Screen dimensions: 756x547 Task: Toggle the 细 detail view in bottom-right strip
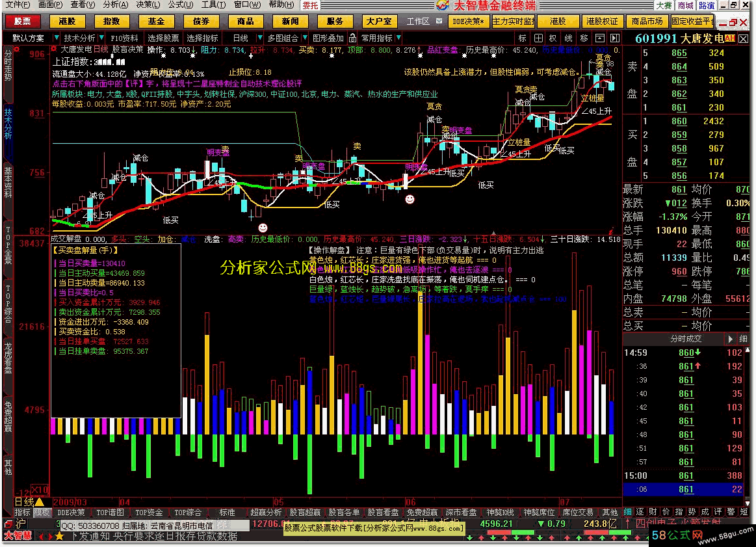627,513
